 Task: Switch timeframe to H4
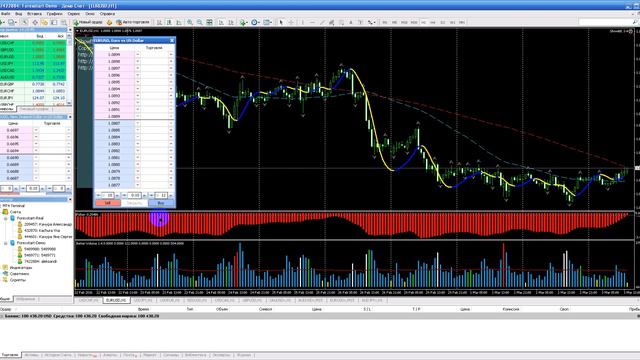click(433, 22)
